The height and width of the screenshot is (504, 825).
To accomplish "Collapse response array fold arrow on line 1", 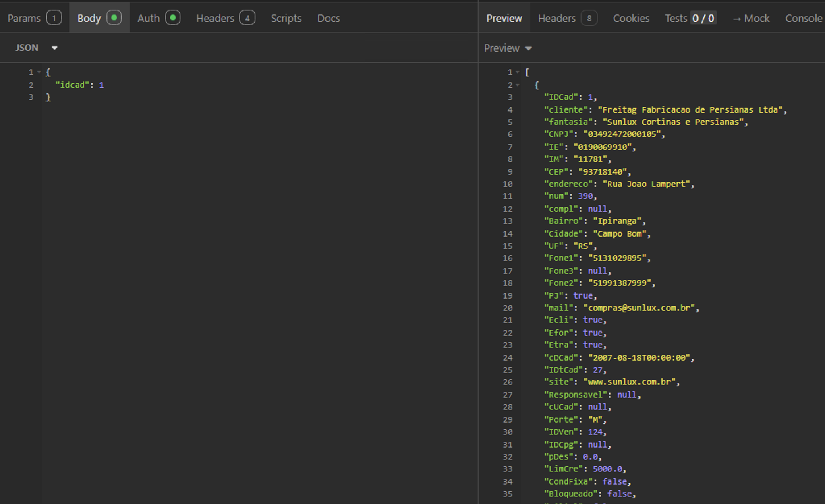I will pos(518,72).
